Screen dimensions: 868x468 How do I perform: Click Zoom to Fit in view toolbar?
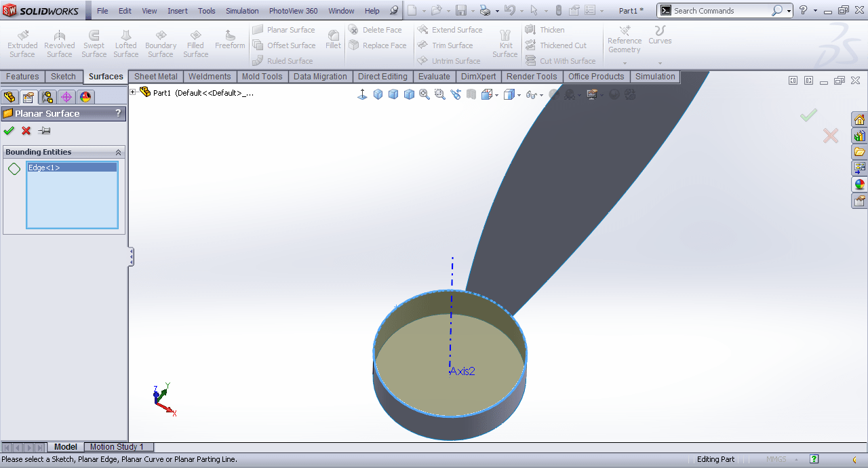pos(425,94)
